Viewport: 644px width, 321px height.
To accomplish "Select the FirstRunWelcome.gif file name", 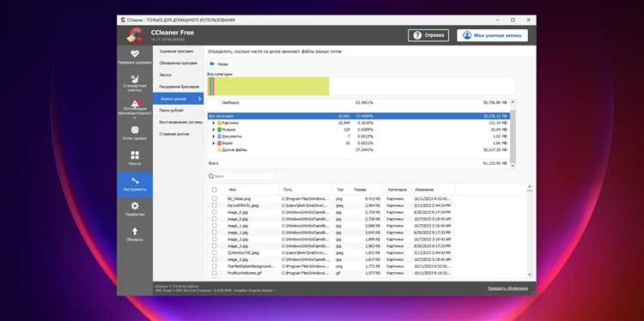I will (x=245, y=273).
